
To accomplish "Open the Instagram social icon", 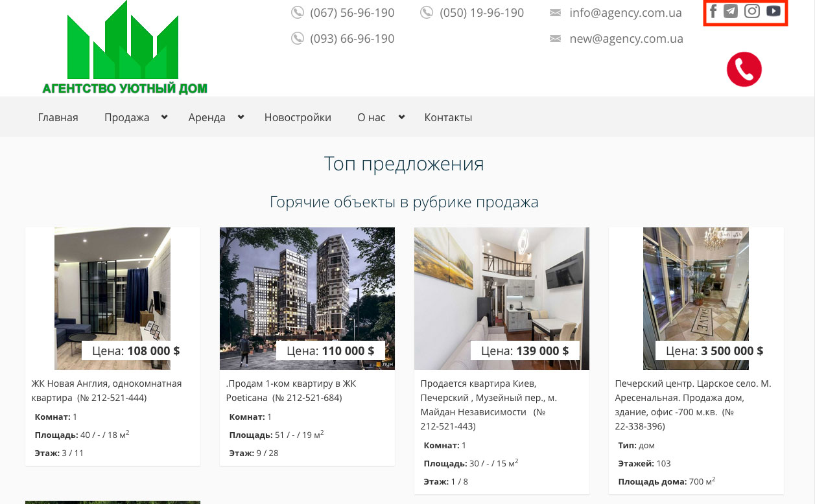I will [752, 11].
